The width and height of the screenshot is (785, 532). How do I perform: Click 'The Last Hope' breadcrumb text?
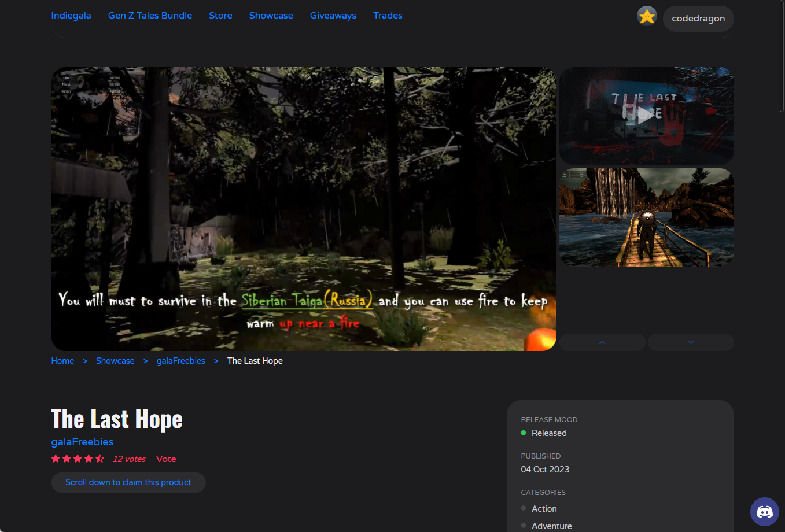click(255, 361)
